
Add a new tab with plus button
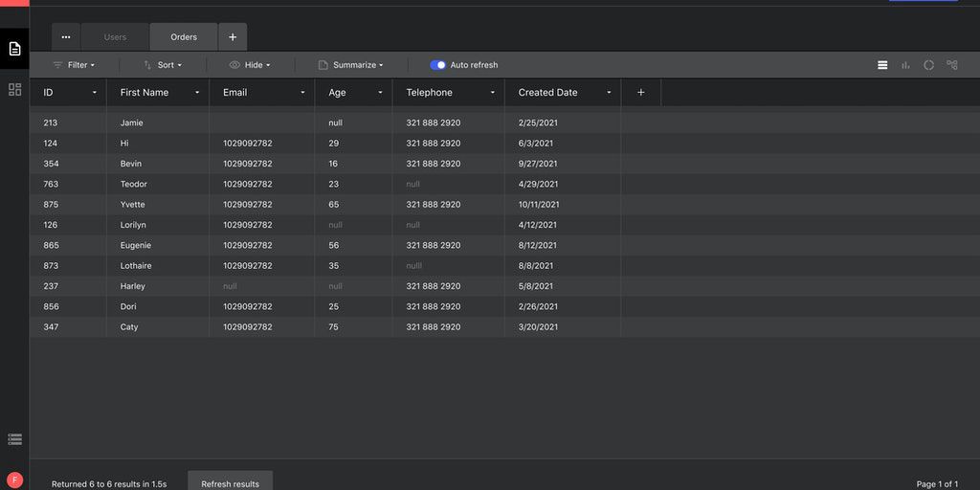pyautogui.click(x=233, y=37)
